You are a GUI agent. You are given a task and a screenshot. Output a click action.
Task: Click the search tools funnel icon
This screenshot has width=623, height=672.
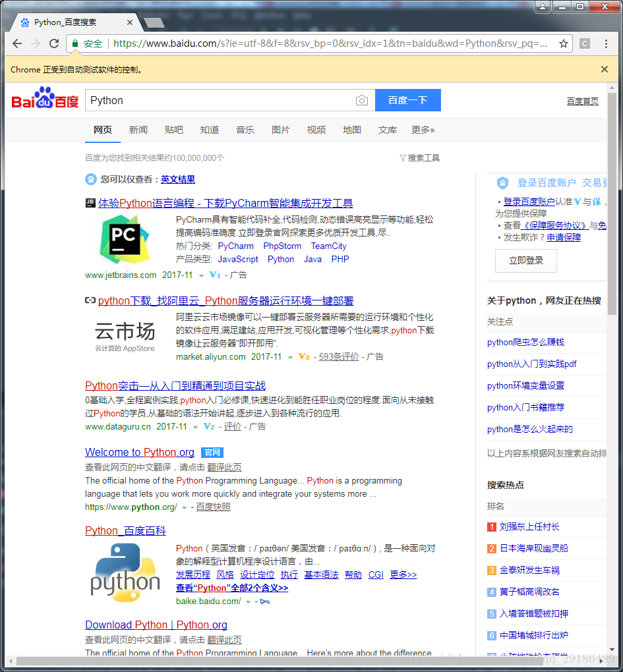tap(403, 158)
